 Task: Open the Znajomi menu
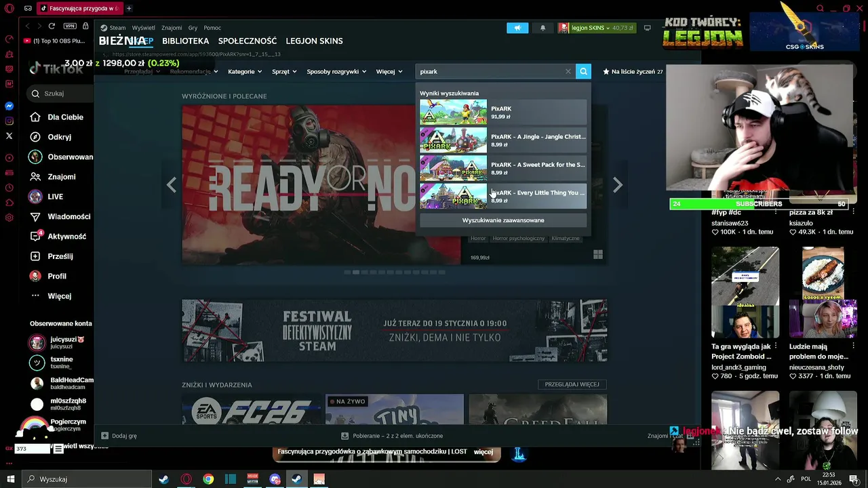172,28
